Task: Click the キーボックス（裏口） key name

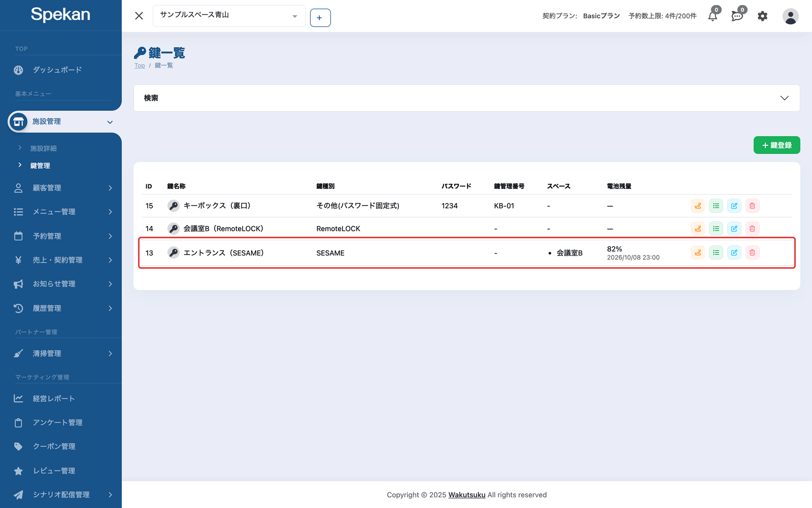Action: pyautogui.click(x=217, y=206)
